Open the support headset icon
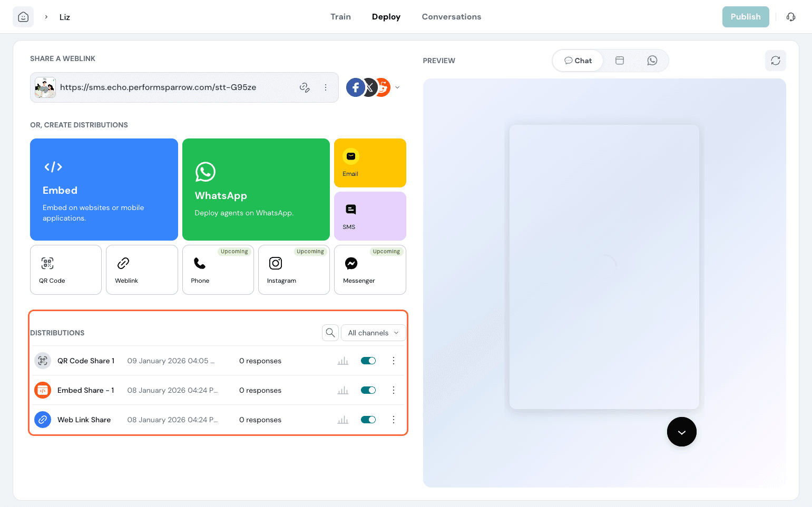The height and width of the screenshot is (507, 812). (x=790, y=17)
